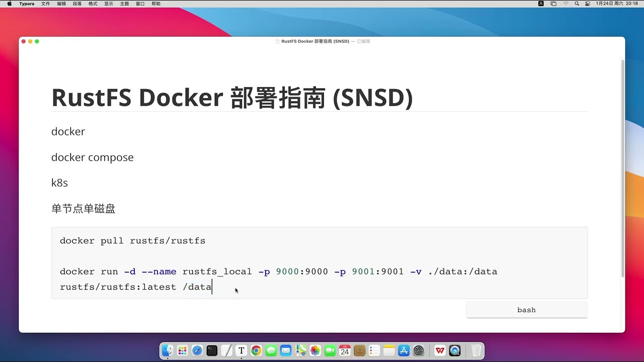Click the Wi-Fi status icon
This screenshot has width=644, height=362.
coord(566,4)
